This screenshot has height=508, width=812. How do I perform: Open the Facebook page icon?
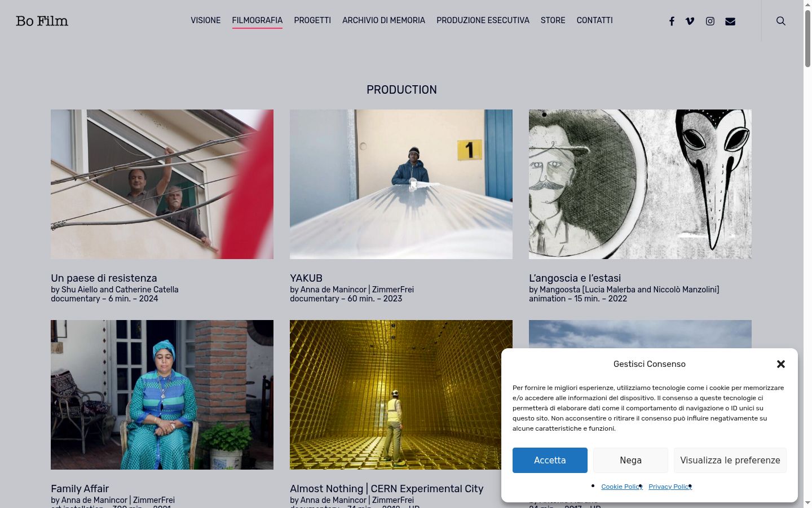pos(672,21)
